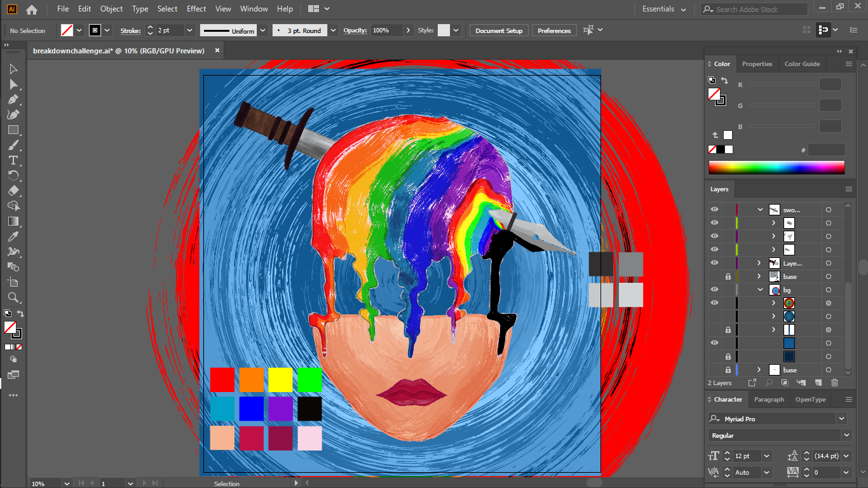The image size is (868, 488).
Task: Click Make/Release Clipping Mask icon
Action: pos(785,383)
